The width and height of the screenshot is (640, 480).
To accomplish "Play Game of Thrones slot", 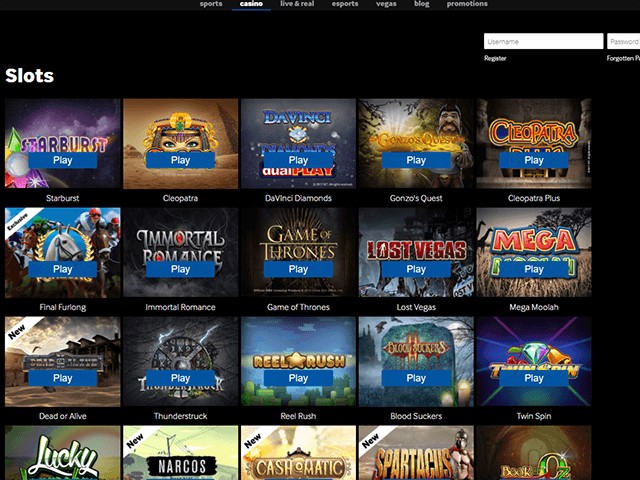I will [x=298, y=269].
